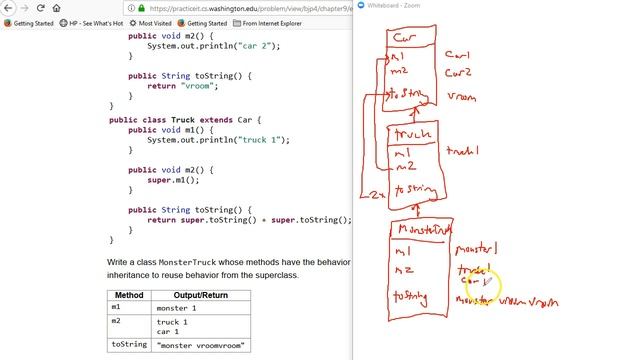This screenshot has width=640, height=360.
Task: Click the MonsterTruck word in instructions
Action: tap(187, 262)
